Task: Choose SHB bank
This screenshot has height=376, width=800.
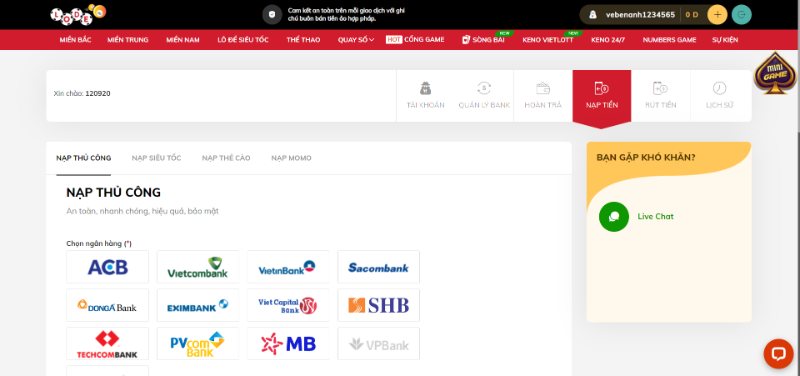Action: [379, 305]
